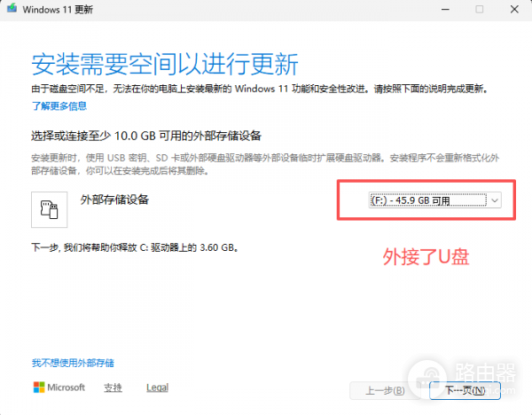
Task: Open the drive selection dropdown arrow
Action: coord(495,200)
